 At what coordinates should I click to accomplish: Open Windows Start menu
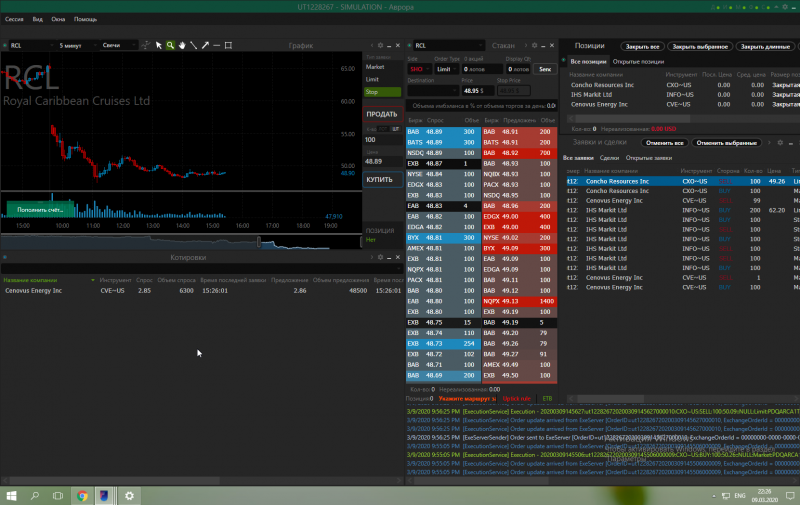pos(11,495)
